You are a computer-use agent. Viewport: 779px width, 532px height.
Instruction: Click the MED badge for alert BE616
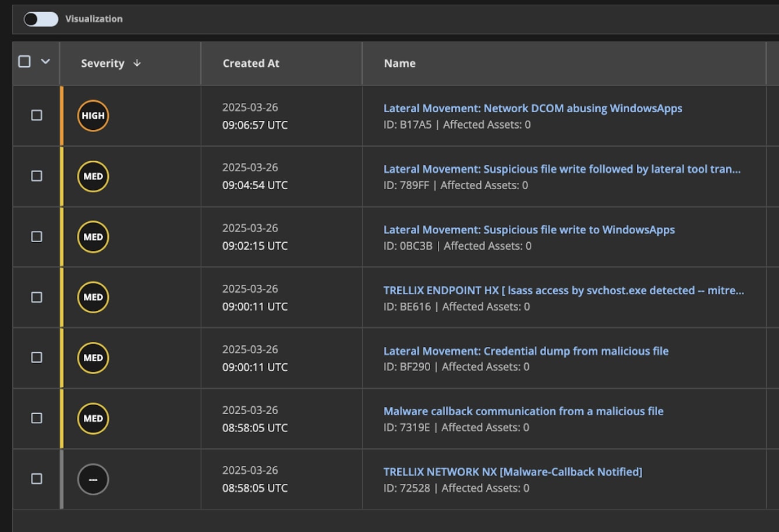tap(93, 297)
